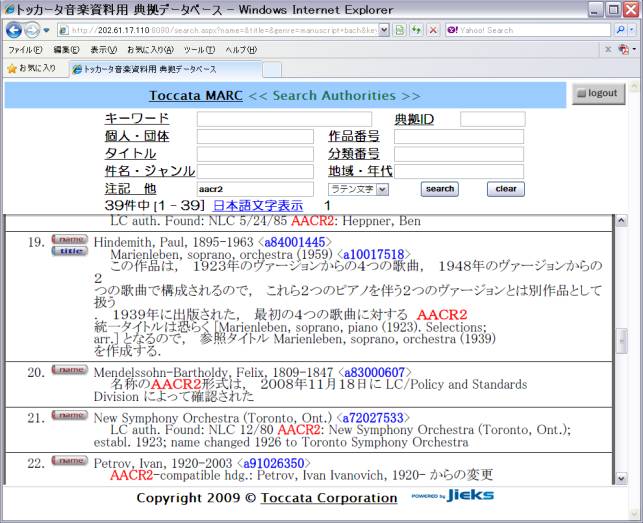Click the 注記 他 field containing aacr2

pyautogui.click(x=255, y=189)
